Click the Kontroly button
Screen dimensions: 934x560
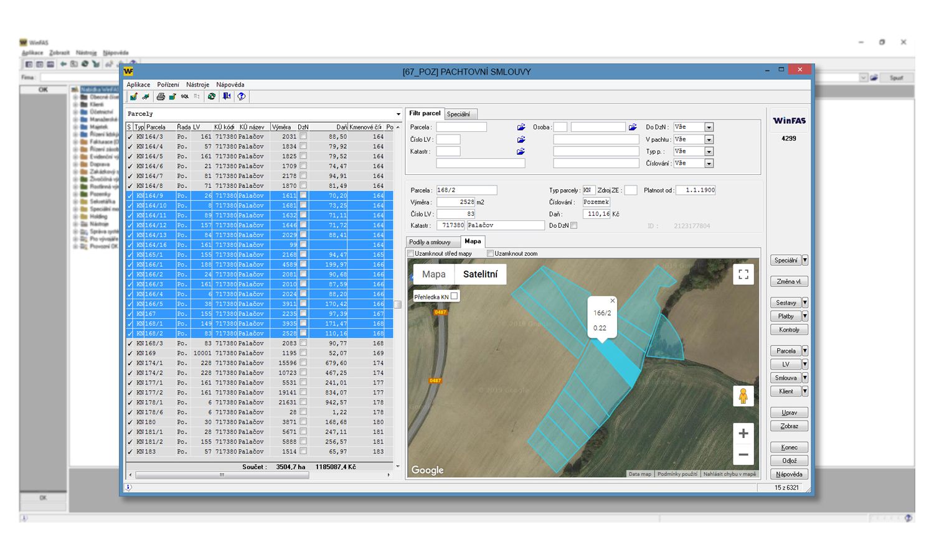coord(788,330)
